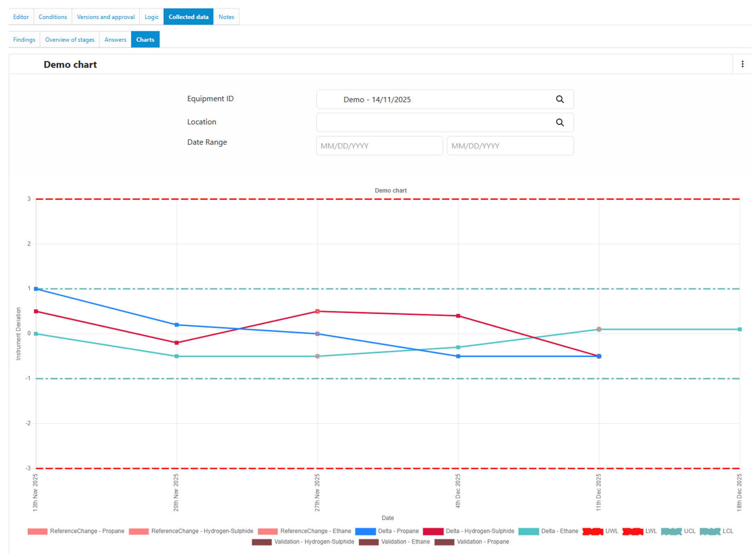Viewport: 756px width, 559px height.
Task: Toggle ReferenceChange - Ethane legend swatch
Action: (x=268, y=532)
